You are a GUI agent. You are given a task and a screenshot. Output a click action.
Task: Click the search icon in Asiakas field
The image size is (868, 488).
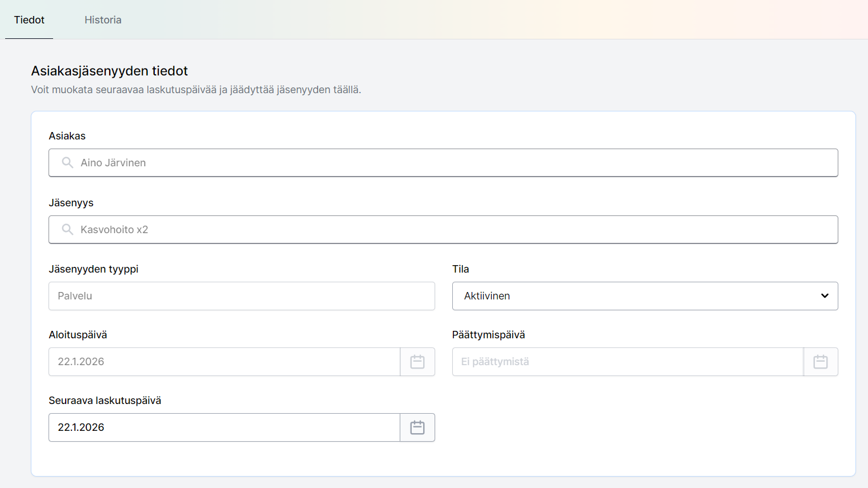point(67,163)
